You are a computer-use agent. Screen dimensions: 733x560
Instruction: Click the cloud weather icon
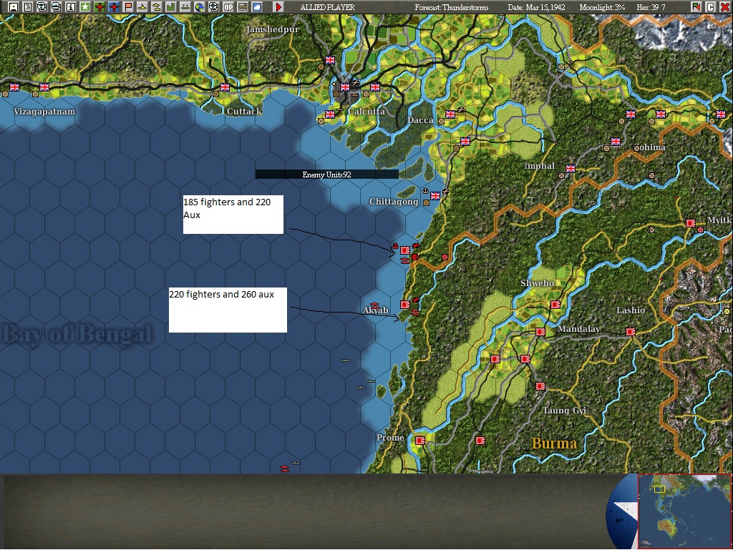(257, 6)
